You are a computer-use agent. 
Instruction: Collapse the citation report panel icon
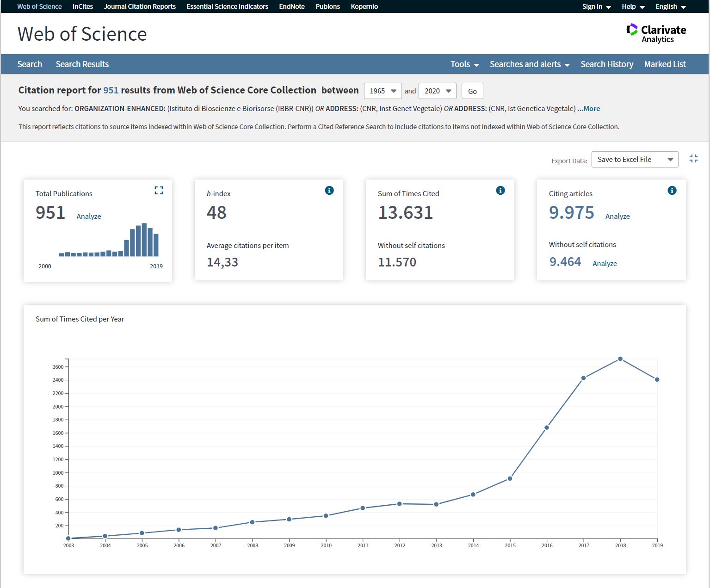coord(693,159)
